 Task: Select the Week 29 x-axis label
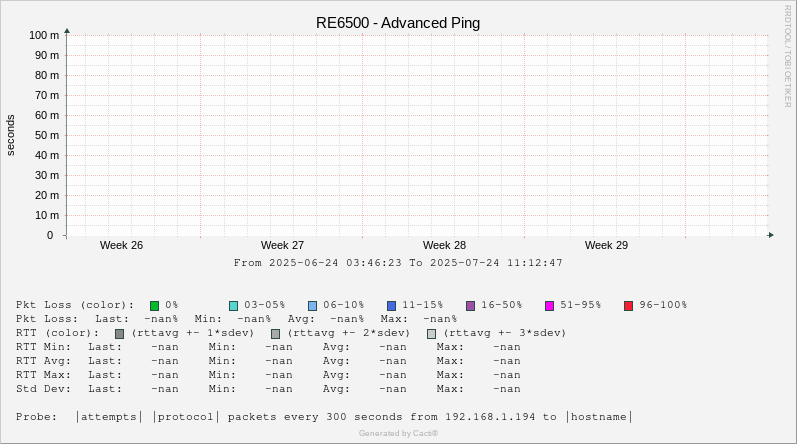point(606,245)
